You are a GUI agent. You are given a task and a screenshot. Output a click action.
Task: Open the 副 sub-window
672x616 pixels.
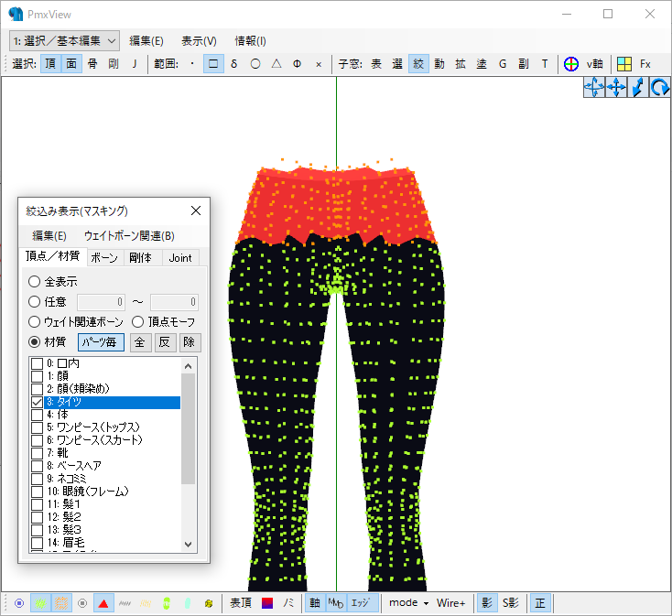(x=524, y=64)
